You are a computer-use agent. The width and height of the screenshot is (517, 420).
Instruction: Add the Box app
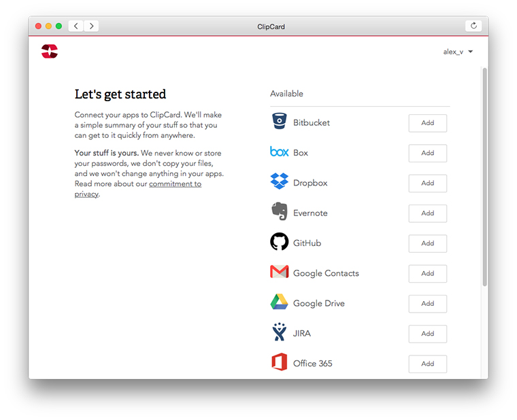428,153
